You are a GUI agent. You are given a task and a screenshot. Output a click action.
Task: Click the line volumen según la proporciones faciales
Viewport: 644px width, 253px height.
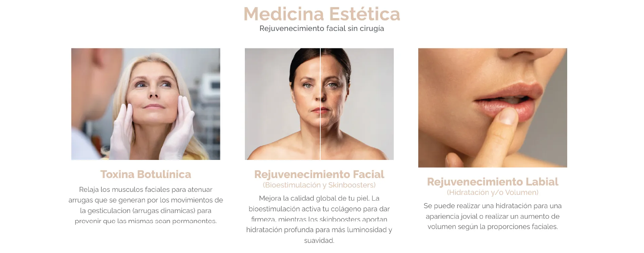coord(492,227)
